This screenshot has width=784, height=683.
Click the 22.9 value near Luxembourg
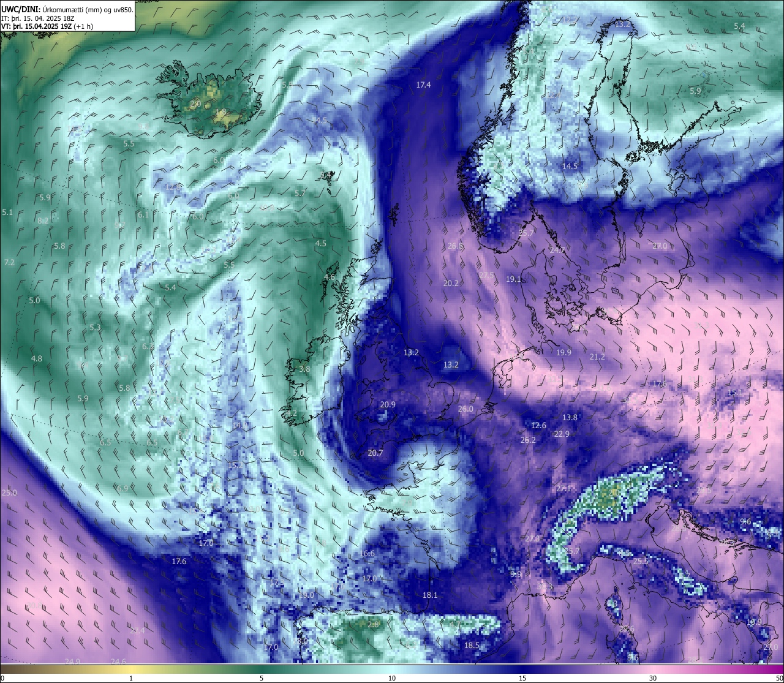[562, 434]
